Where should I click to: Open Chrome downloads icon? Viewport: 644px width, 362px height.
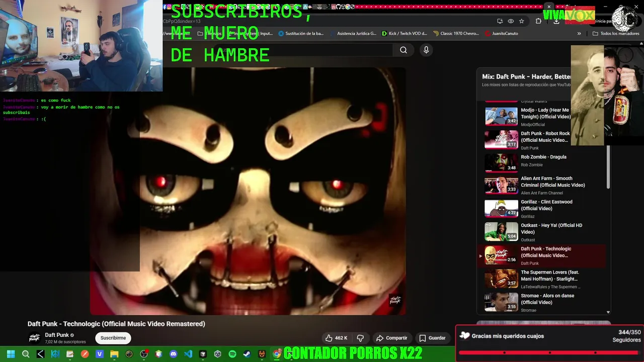click(556, 21)
